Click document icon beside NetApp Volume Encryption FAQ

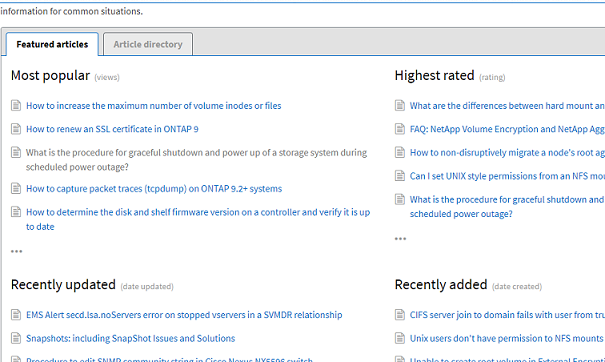click(x=400, y=129)
